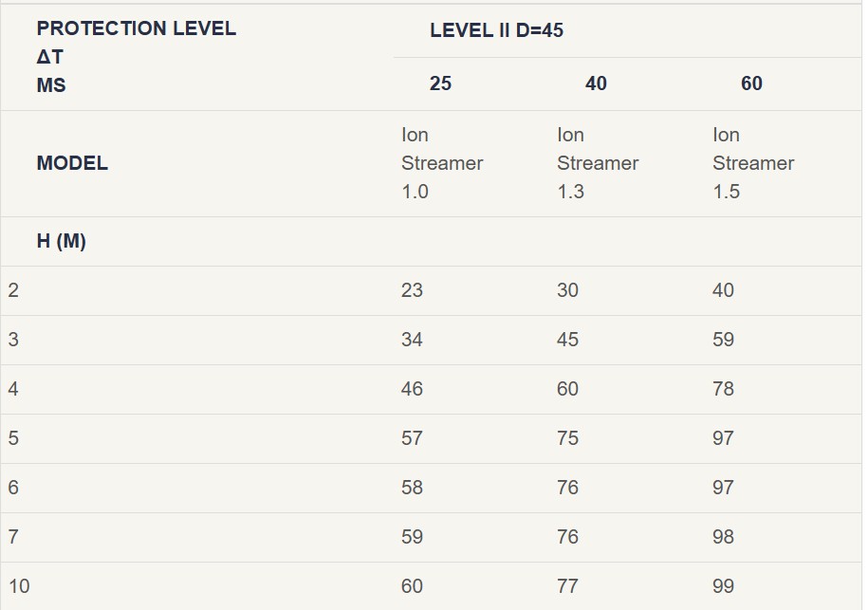The width and height of the screenshot is (868, 610).
Task: Click the MODEL row label
Action: (72, 163)
